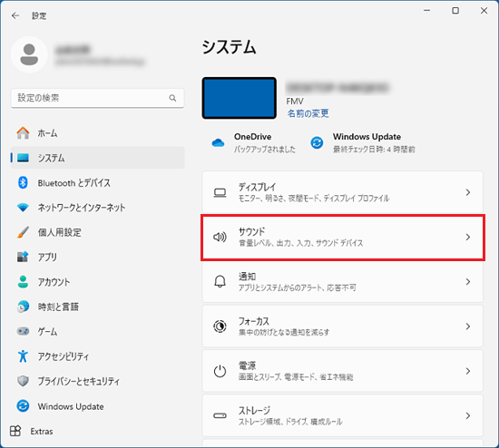Select ホーム in the sidebar
Screen dimensions: 499x448
[x=97, y=133]
